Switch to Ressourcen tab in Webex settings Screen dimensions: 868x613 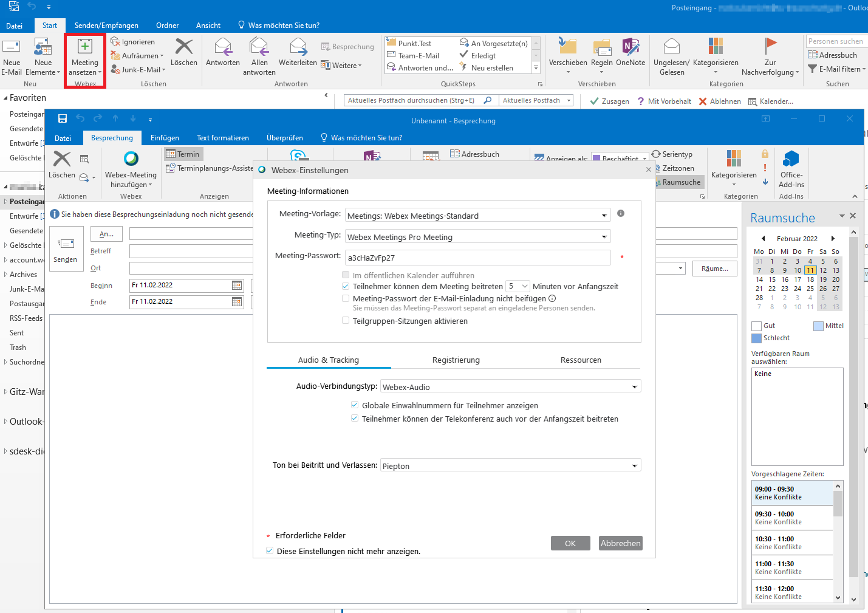point(581,360)
